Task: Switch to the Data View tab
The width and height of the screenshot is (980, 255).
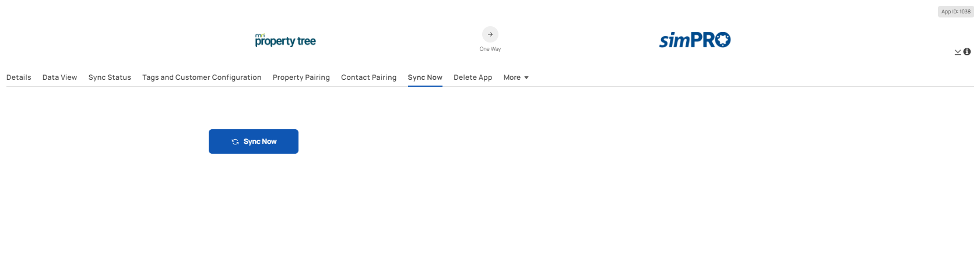Action: [x=59, y=77]
